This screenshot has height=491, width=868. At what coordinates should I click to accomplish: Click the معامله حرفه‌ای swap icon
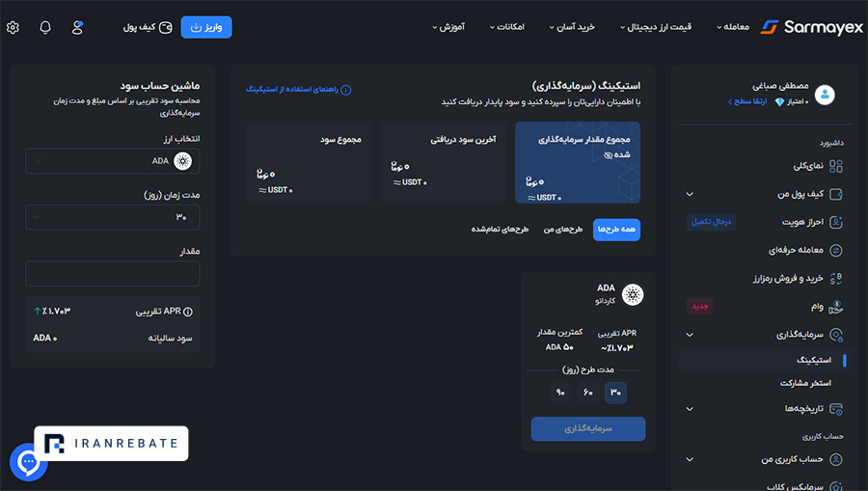[836, 250]
